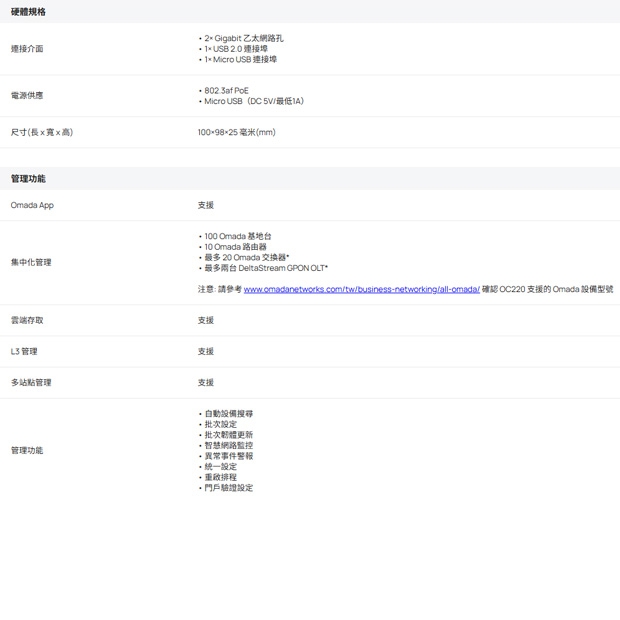Click 支援 value in L3 管理 row

[206, 352]
